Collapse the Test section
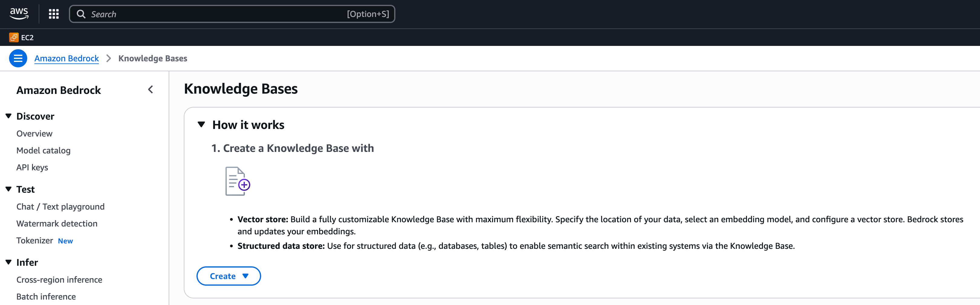 tap(8, 189)
